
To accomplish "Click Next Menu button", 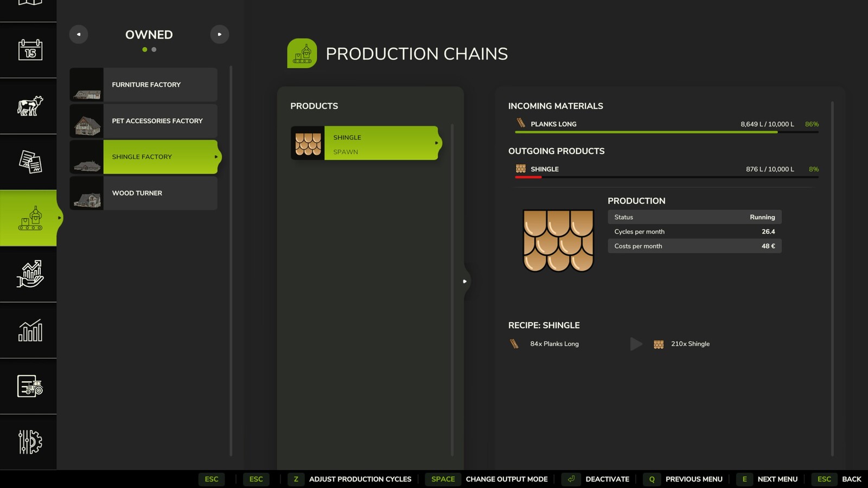I will pyautogui.click(x=768, y=479).
